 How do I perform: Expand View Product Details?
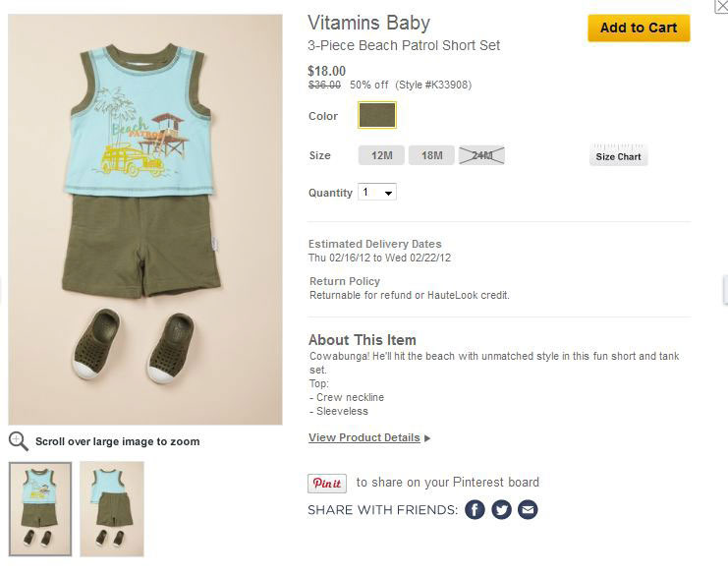[x=364, y=437]
